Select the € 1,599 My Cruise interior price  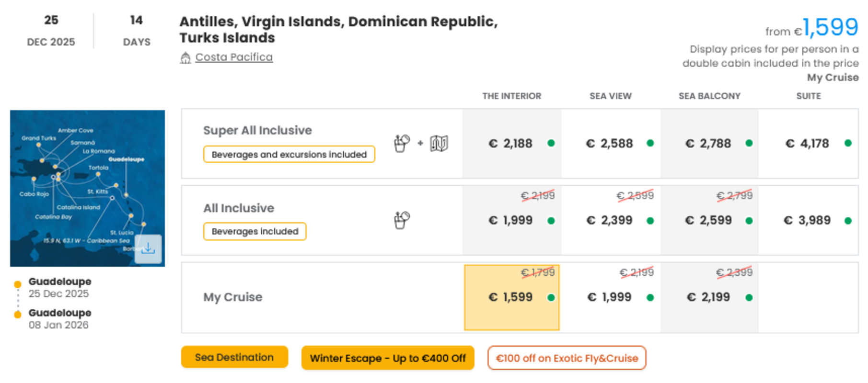512,297
